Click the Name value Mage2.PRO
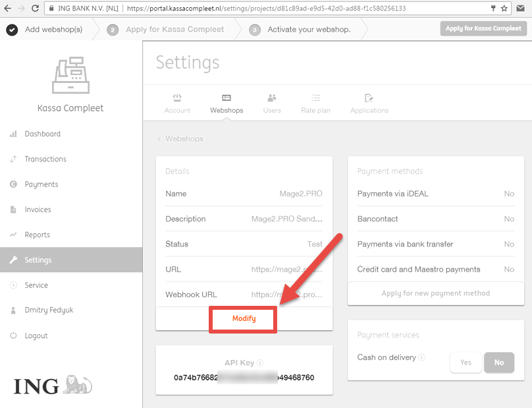 coord(301,194)
